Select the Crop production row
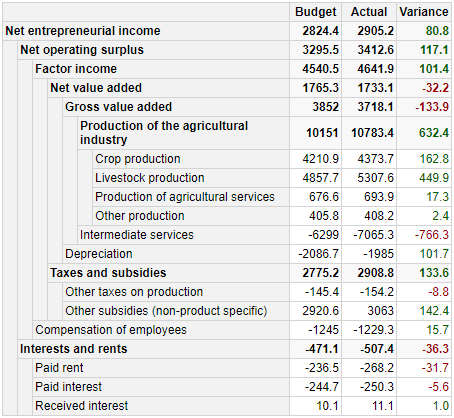 [x=272, y=159]
